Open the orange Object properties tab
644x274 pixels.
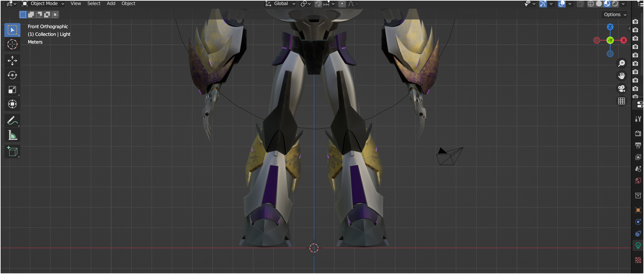coord(638,210)
